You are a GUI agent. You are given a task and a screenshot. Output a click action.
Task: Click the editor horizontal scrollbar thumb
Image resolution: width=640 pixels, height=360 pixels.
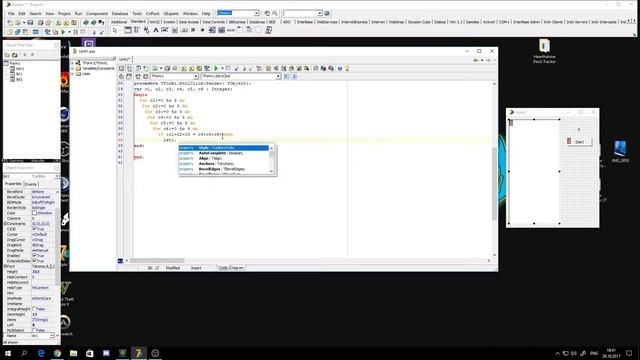tap(157, 260)
